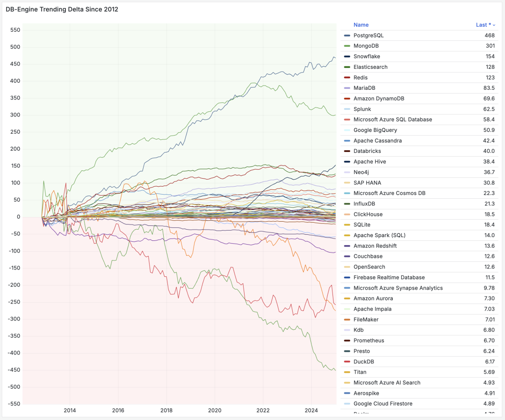The width and height of the screenshot is (505, 420).
Task: Toggle sort order with the Last * chevron
Action: pyautogui.click(x=494, y=25)
